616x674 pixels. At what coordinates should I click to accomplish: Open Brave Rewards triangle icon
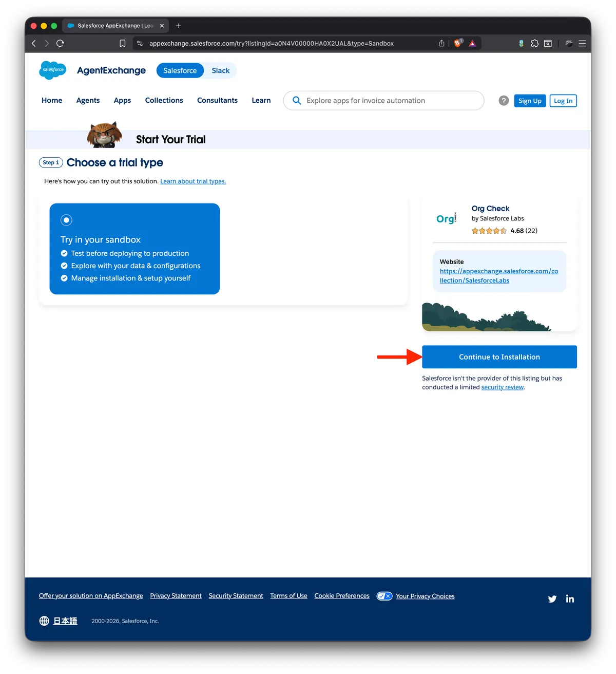(472, 44)
